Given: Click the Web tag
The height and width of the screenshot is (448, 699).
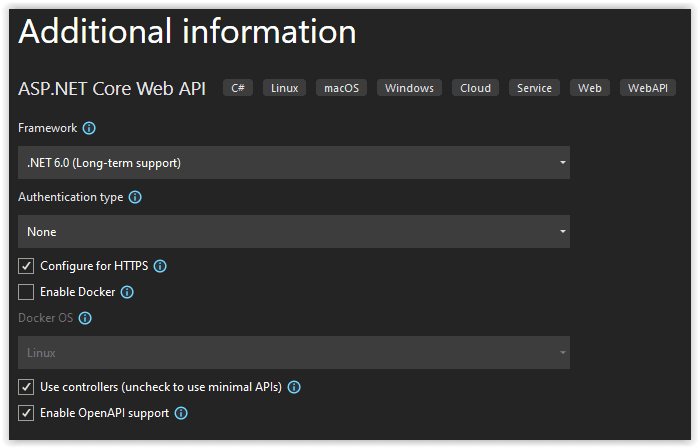Looking at the screenshot, I should pyautogui.click(x=590, y=88).
